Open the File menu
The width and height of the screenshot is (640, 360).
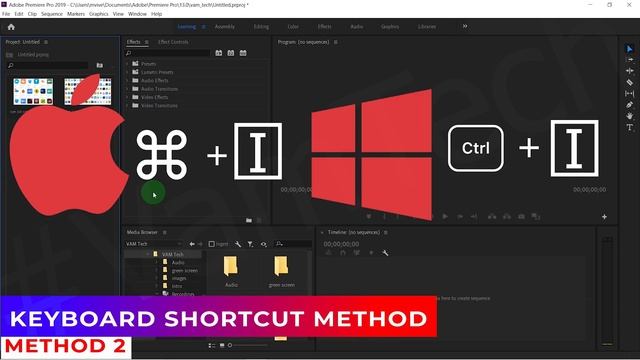(x=6, y=14)
